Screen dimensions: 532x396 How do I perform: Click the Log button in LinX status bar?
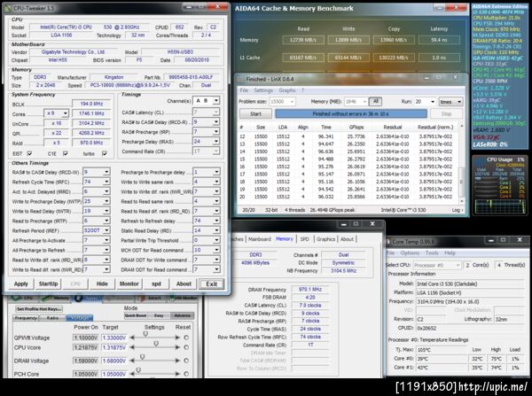point(457,210)
